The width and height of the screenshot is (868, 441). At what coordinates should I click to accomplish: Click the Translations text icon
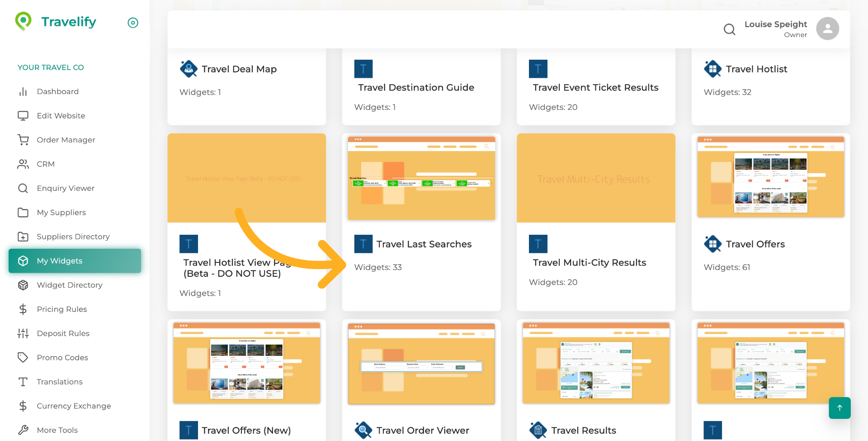(23, 382)
